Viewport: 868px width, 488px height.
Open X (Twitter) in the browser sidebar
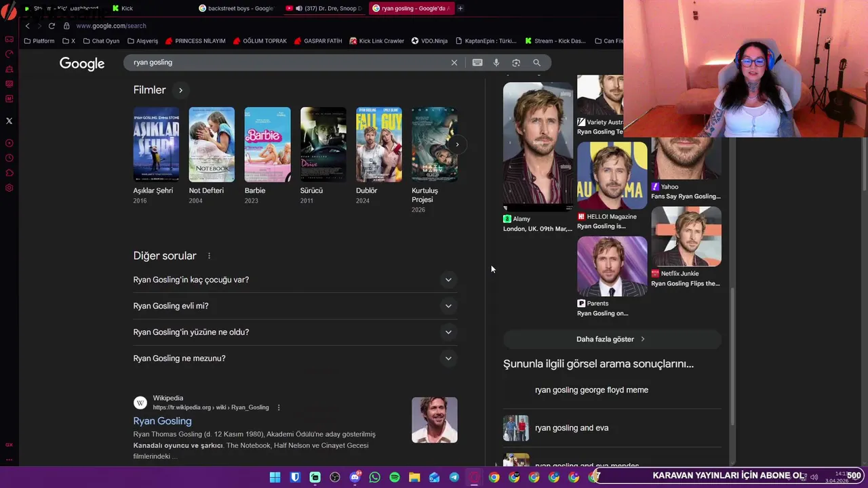point(9,121)
